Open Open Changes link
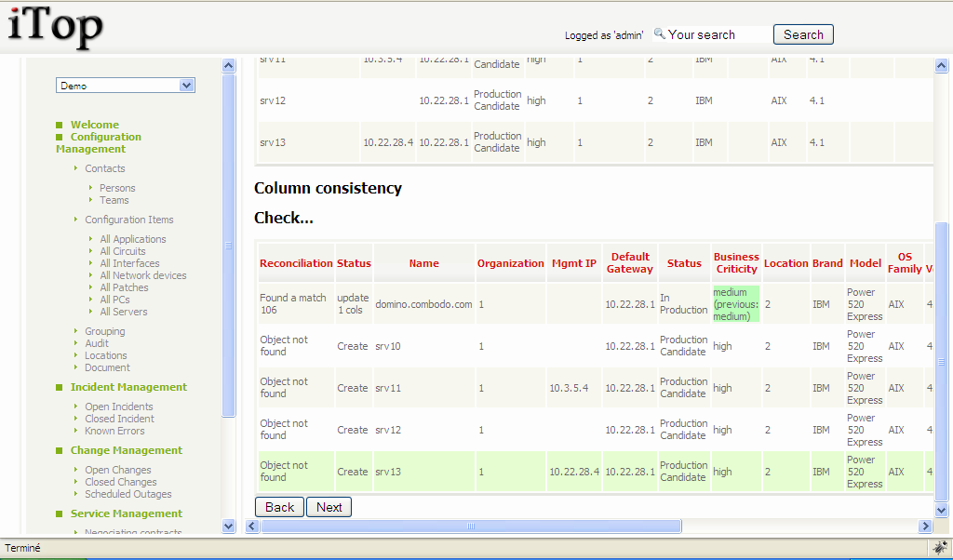 [x=118, y=470]
